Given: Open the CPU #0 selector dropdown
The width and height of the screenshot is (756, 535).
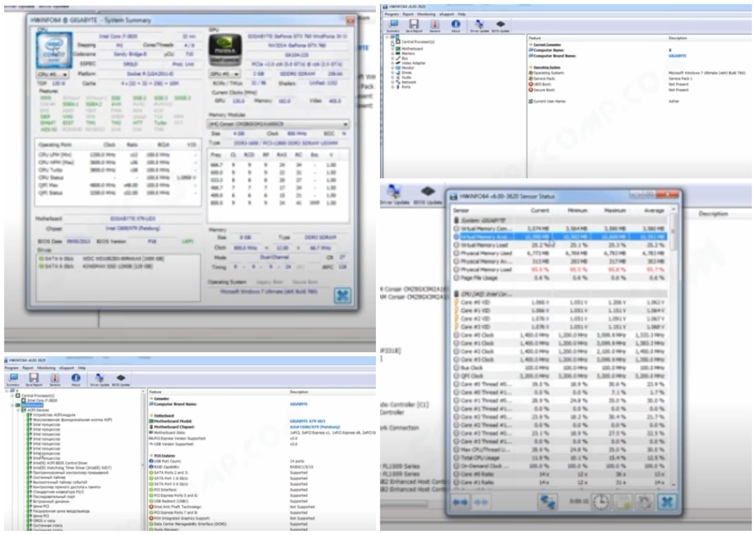Looking at the screenshot, I should [52, 74].
